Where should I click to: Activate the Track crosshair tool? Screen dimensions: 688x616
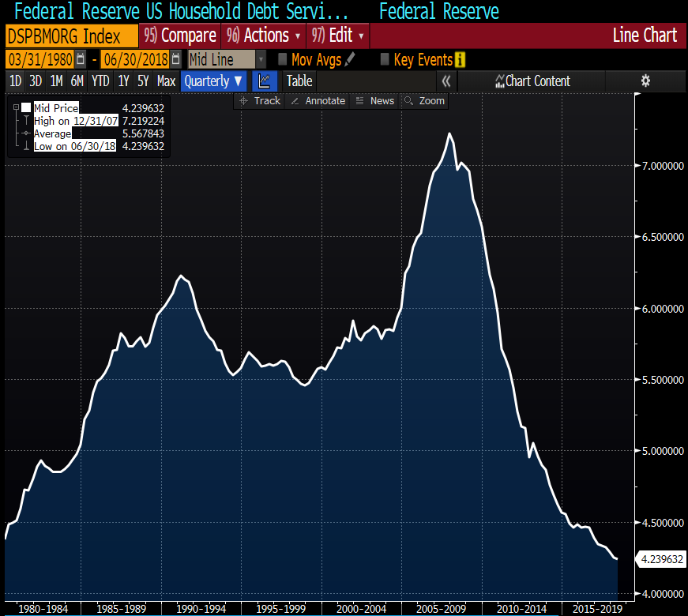(x=260, y=101)
